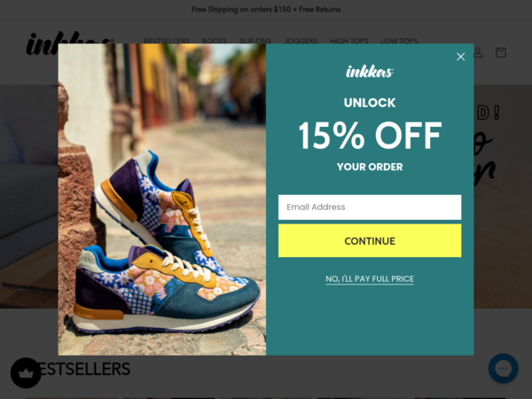The image size is (532, 399).
Task: Click the sneaker photo in popup
Action: 162,199
